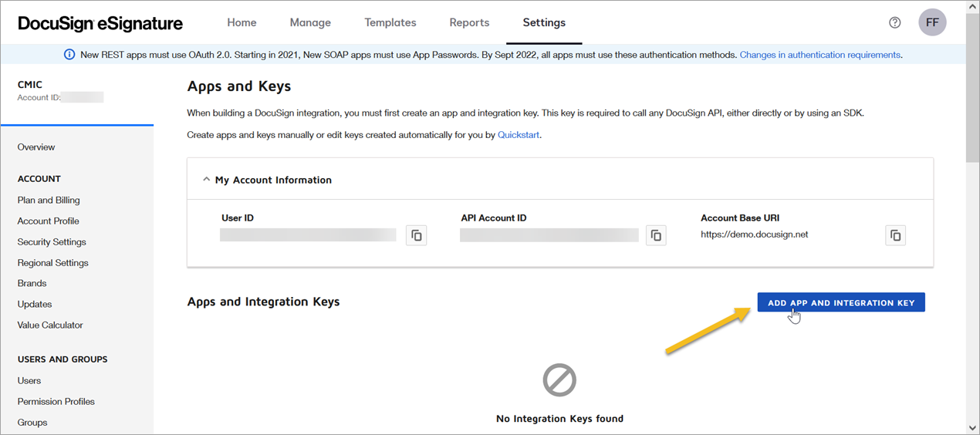Select Overview in the sidebar
This screenshot has height=435, width=980.
(36, 147)
